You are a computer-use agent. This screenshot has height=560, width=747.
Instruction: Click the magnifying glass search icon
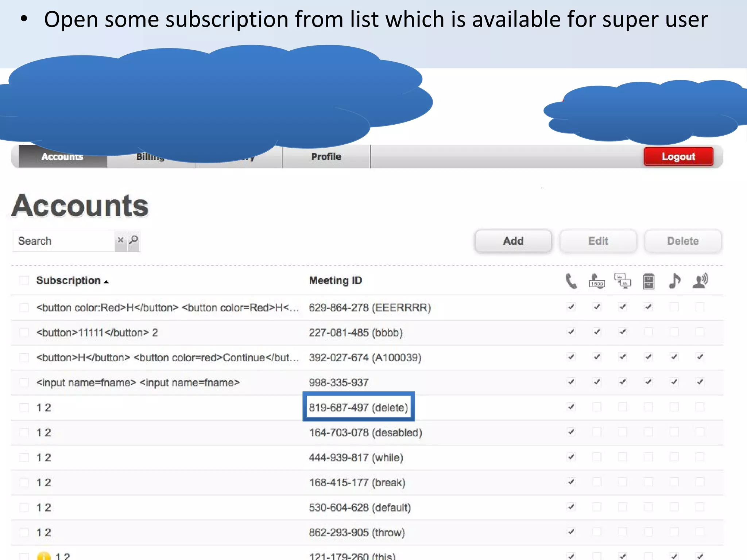click(134, 240)
